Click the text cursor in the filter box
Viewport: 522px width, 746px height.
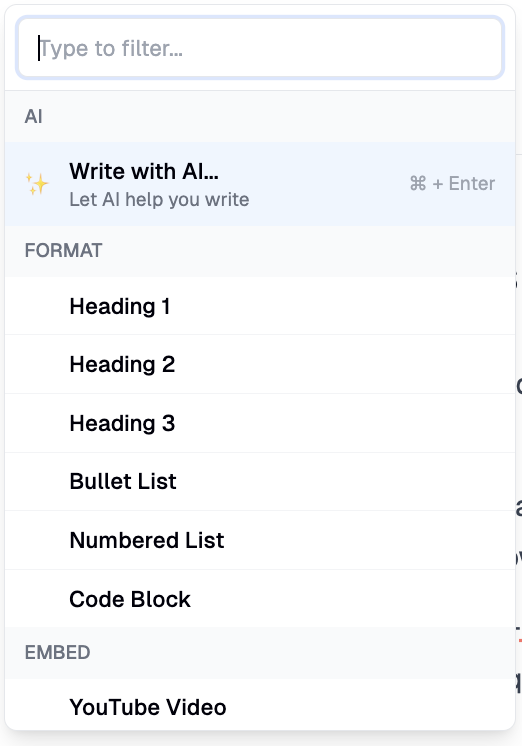[x=39, y=48]
